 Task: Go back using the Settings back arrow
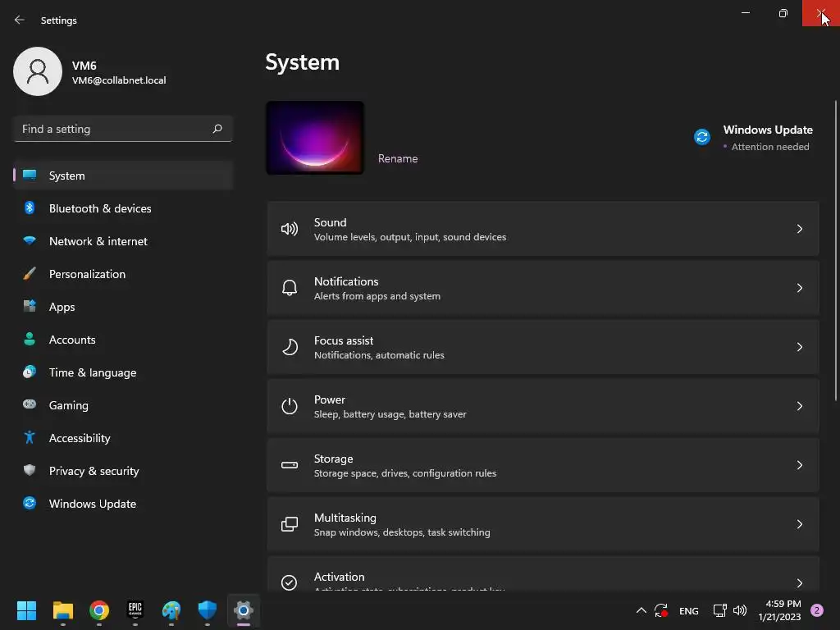[20, 20]
